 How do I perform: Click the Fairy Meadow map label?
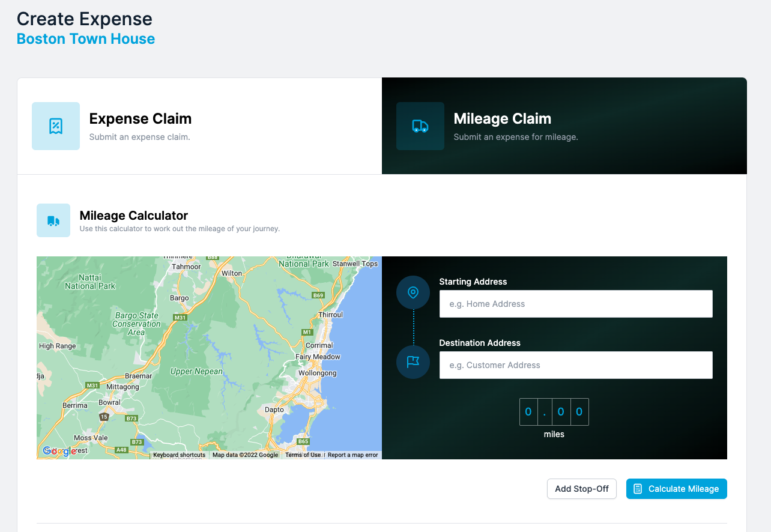[x=318, y=357]
